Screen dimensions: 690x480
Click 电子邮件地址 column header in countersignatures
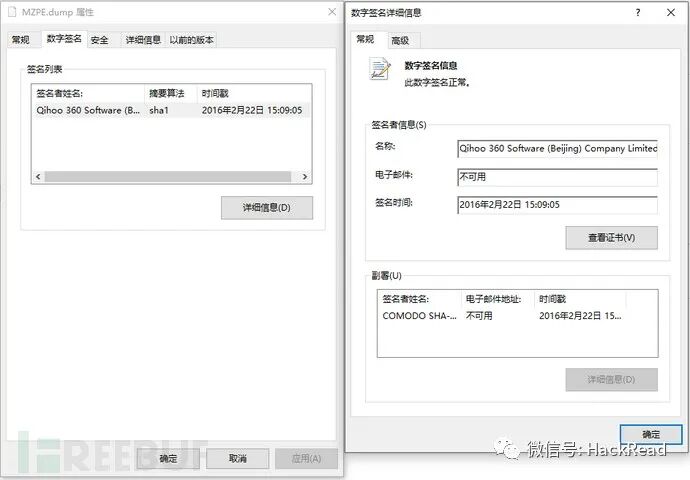(497, 299)
